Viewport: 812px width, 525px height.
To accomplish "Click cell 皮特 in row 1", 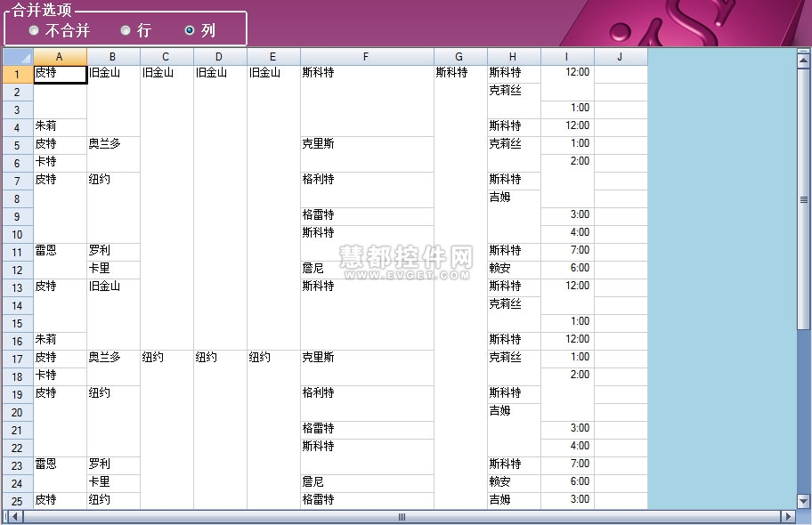I will (x=60, y=74).
